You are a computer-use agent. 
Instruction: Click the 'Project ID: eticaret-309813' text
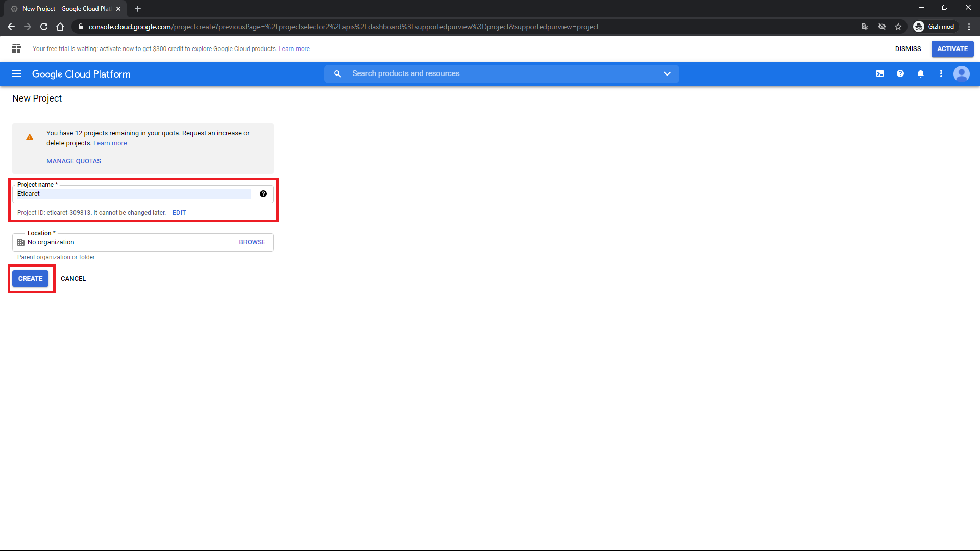(x=54, y=213)
